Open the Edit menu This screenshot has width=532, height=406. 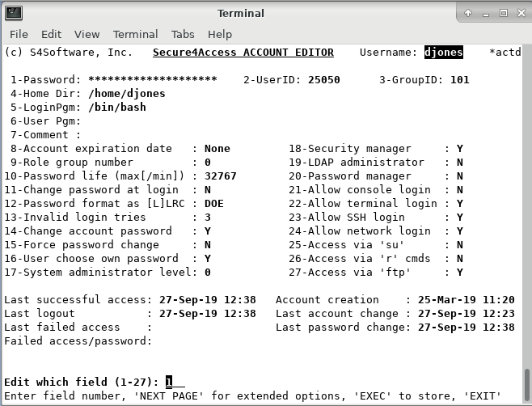click(x=51, y=34)
